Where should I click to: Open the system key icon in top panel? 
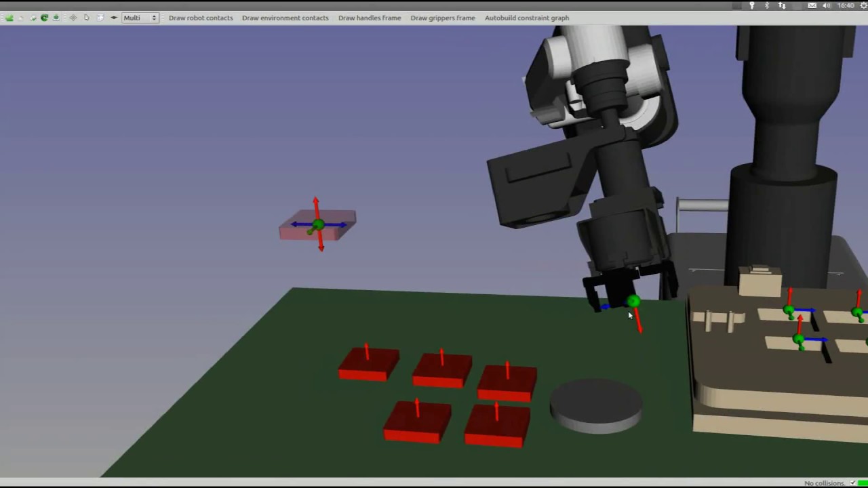click(x=751, y=5)
